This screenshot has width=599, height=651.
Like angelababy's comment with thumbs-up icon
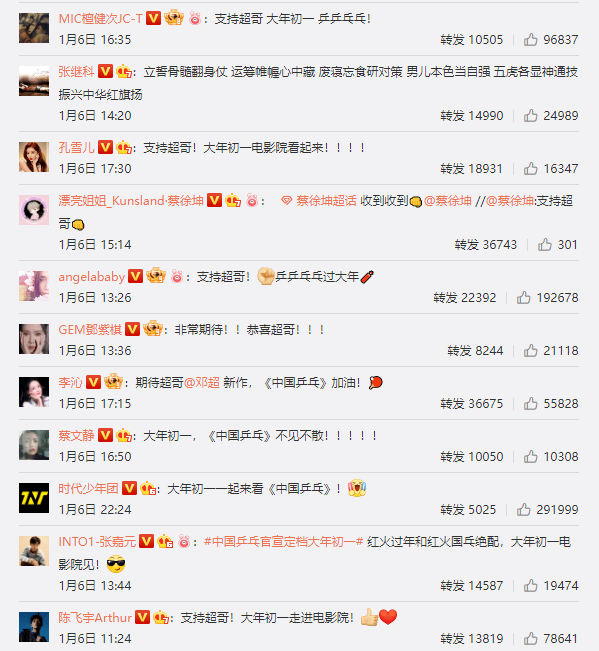[523, 297]
